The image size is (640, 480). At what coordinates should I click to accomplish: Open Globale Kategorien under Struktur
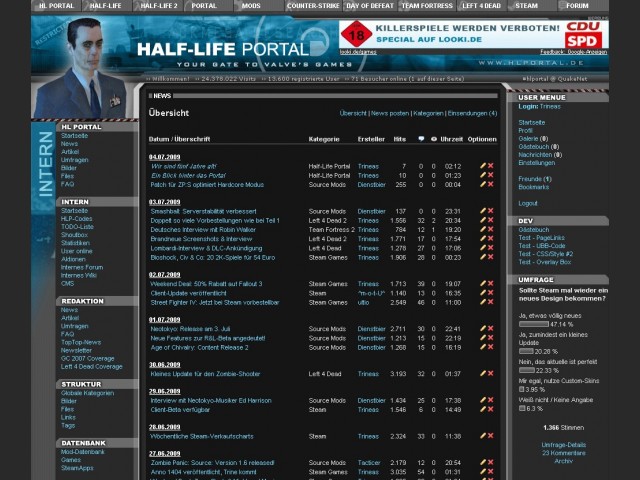(x=87, y=393)
